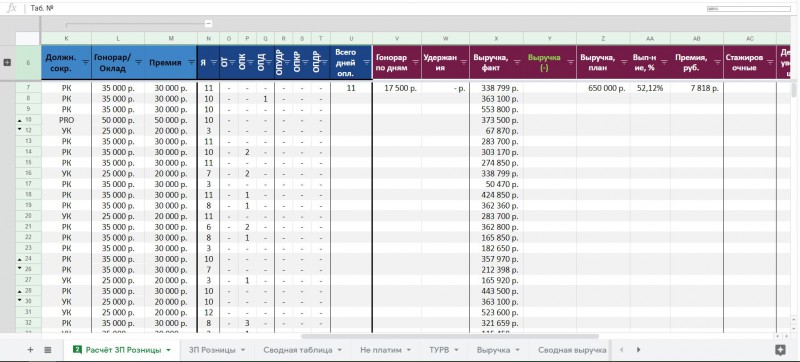
Task: Select column X header
Action: [x=496, y=38]
